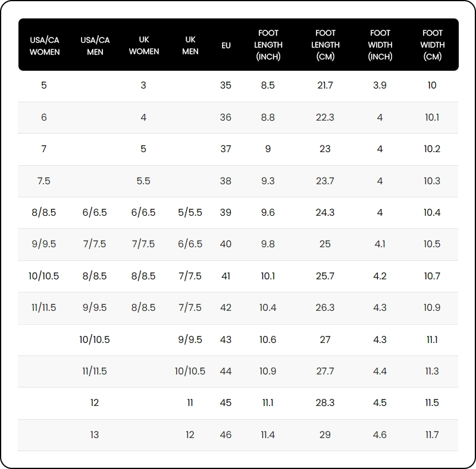This screenshot has height=469, width=476.
Task: Select the 21.7 cm foot length cell
Action: click(325, 86)
